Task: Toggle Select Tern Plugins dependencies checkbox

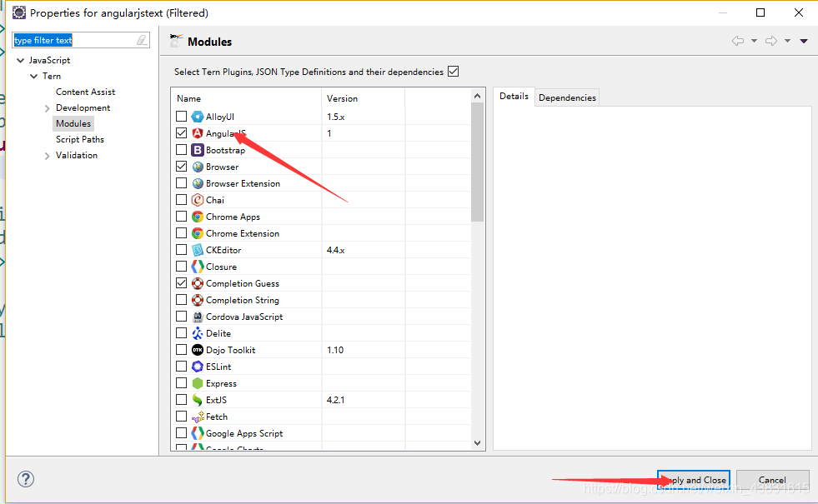Action: click(x=454, y=72)
